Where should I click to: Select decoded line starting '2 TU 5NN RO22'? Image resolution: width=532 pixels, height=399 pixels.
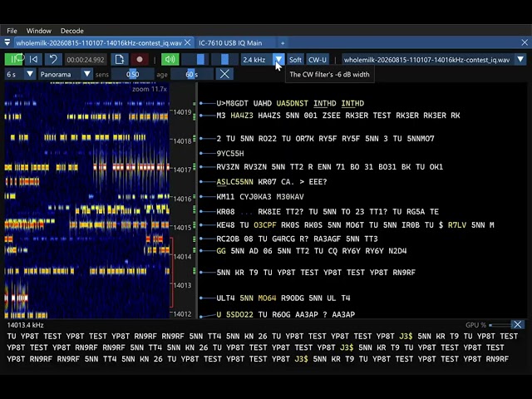pyautogui.click(x=325, y=139)
